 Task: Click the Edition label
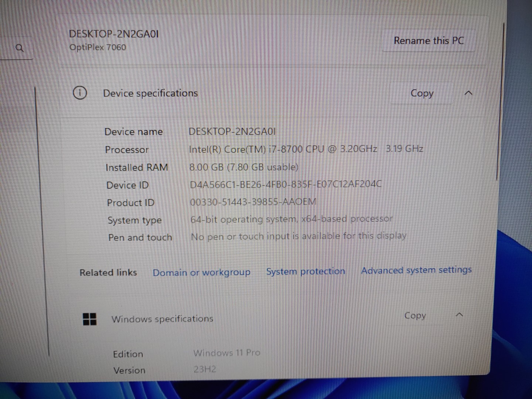[128, 354]
